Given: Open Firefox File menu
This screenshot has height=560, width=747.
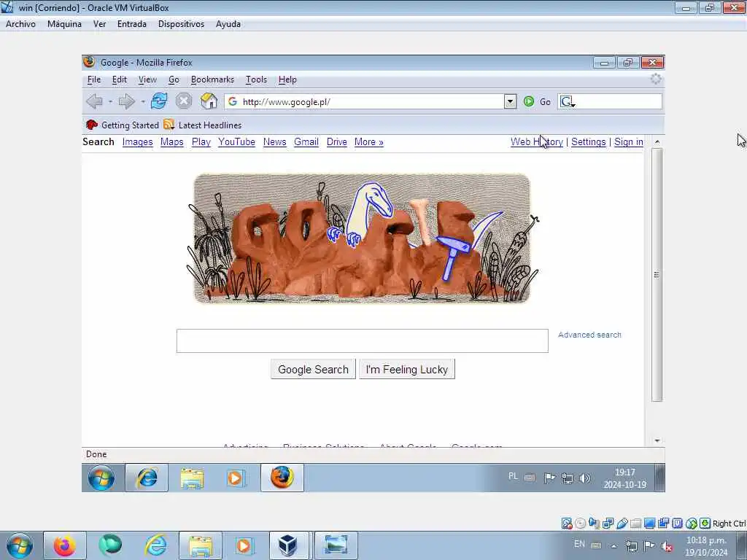Looking at the screenshot, I should (94, 79).
